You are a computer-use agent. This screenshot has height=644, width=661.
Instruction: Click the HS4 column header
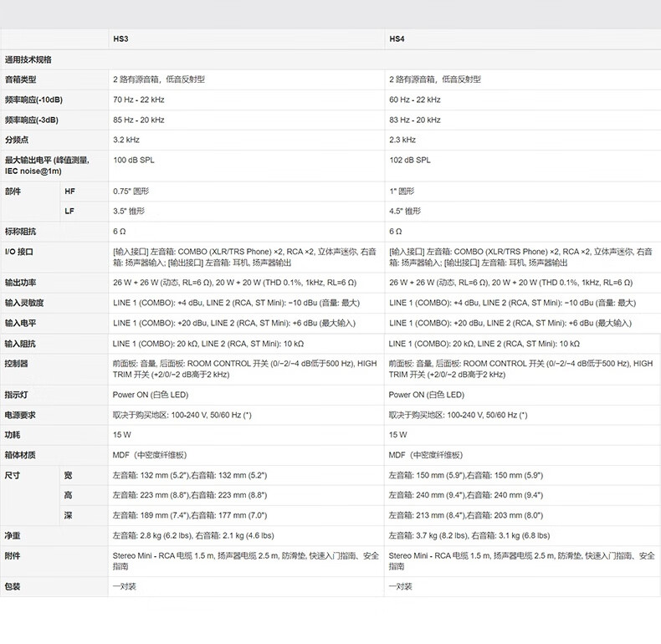click(397, 38)
